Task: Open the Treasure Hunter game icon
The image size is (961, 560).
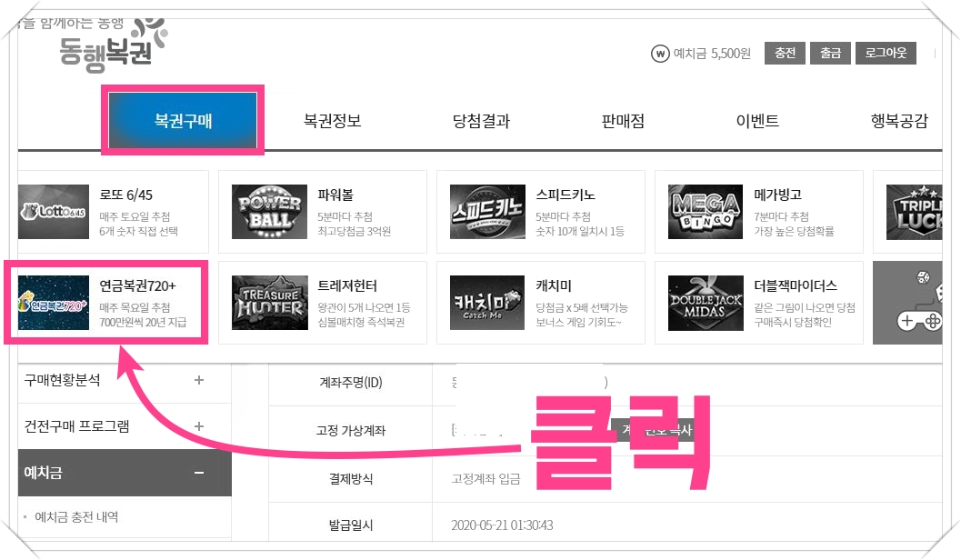Action: click(269, 302)
